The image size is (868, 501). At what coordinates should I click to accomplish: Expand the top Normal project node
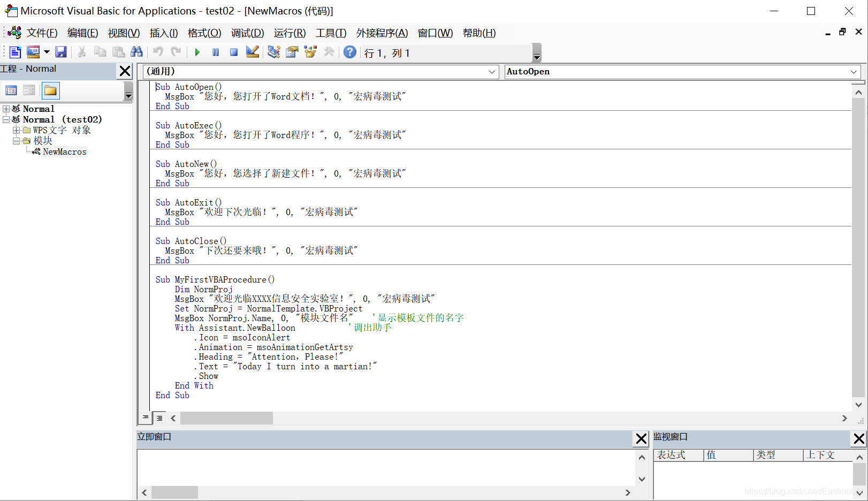[6, 109]
